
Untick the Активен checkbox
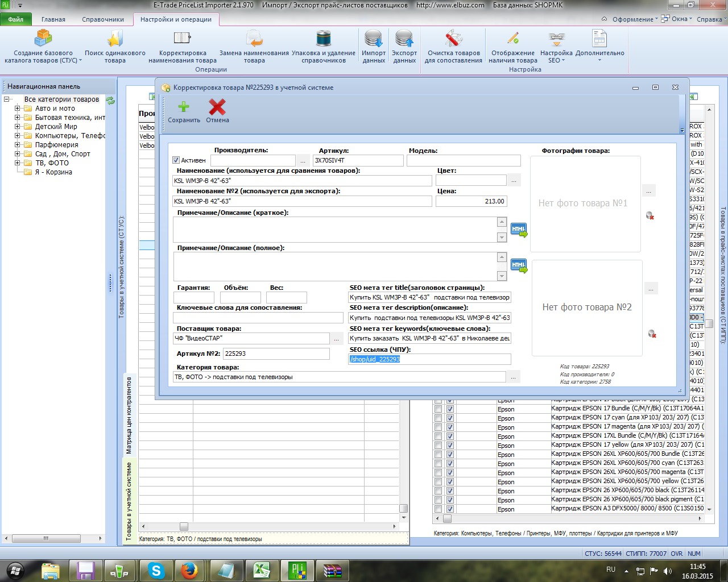[x=176, y=160]
